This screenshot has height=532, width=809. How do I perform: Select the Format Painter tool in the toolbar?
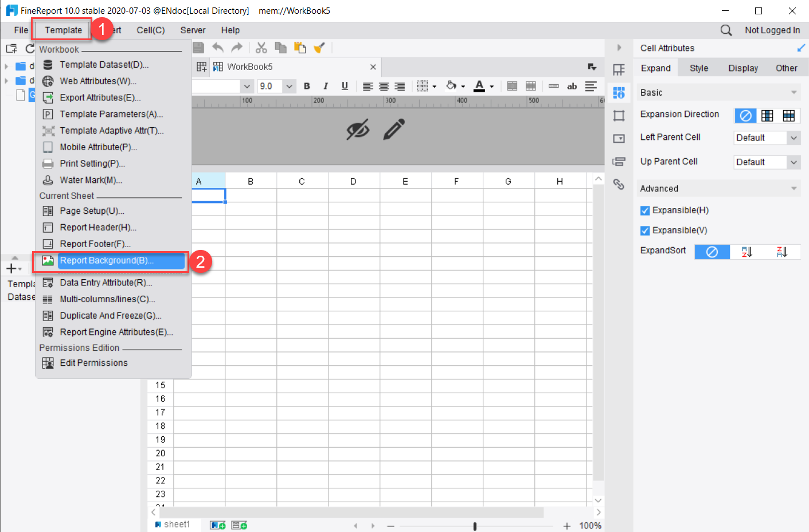319,48
